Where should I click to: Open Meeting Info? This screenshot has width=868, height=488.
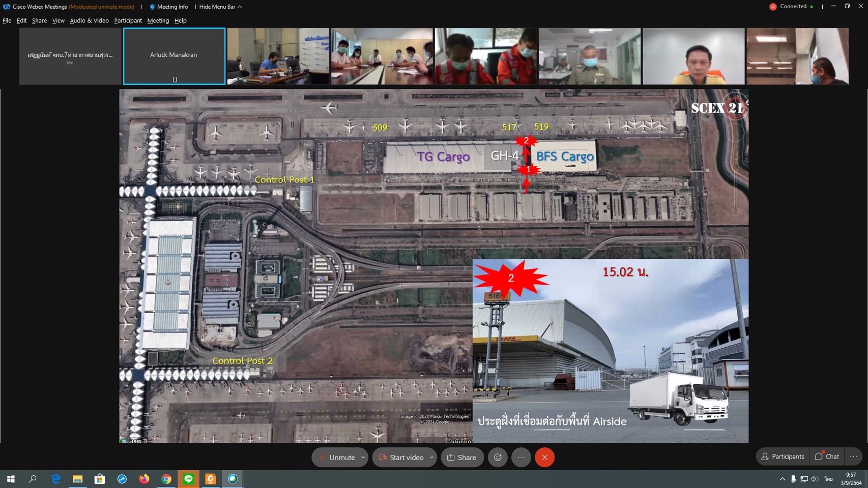(168, 7)
